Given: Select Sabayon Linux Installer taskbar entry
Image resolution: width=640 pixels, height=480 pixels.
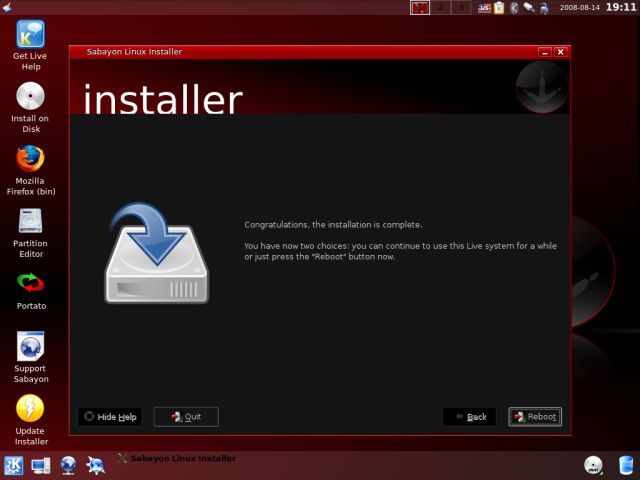Looking at the screenshot, I should 177,458.
